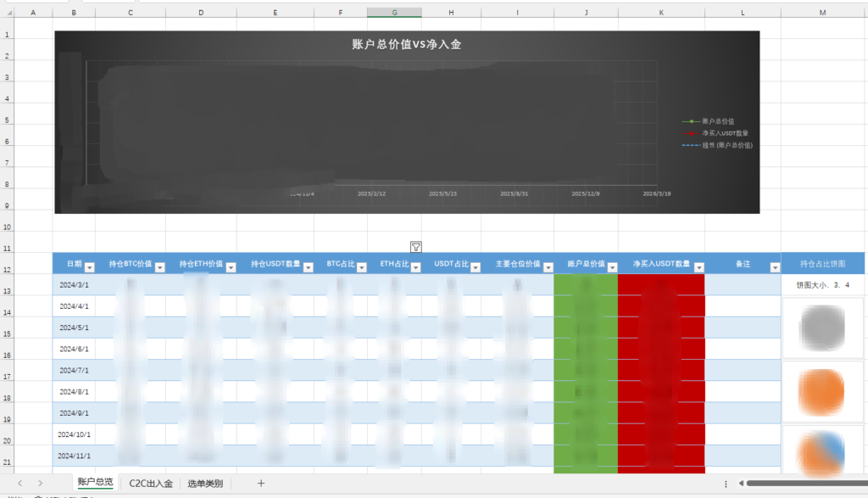Open the 净买入USDT数量 filter dropdown
868x498 pixels.
(x=698, y=266)
